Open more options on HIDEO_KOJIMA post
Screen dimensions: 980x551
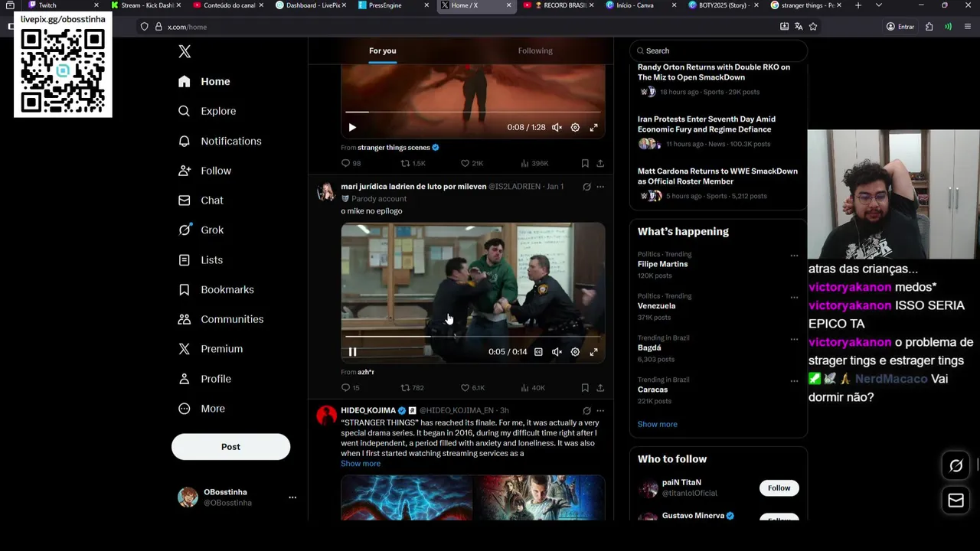600,411
